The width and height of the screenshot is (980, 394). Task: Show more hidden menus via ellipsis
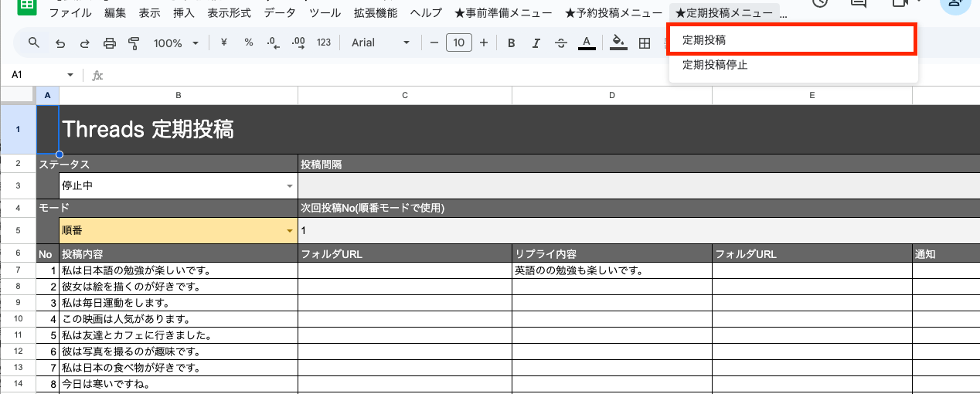(x=784, y=14)
